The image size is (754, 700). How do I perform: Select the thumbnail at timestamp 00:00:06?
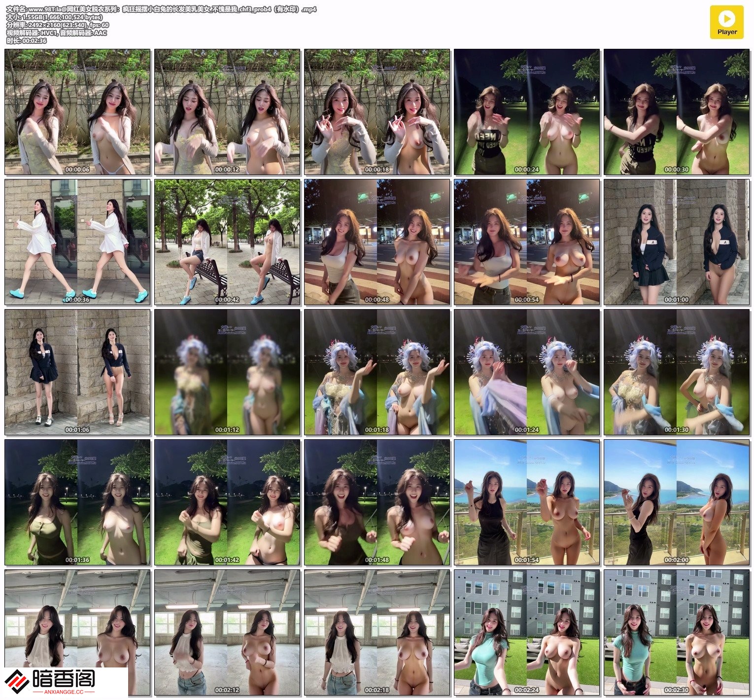tap(77, 112)
